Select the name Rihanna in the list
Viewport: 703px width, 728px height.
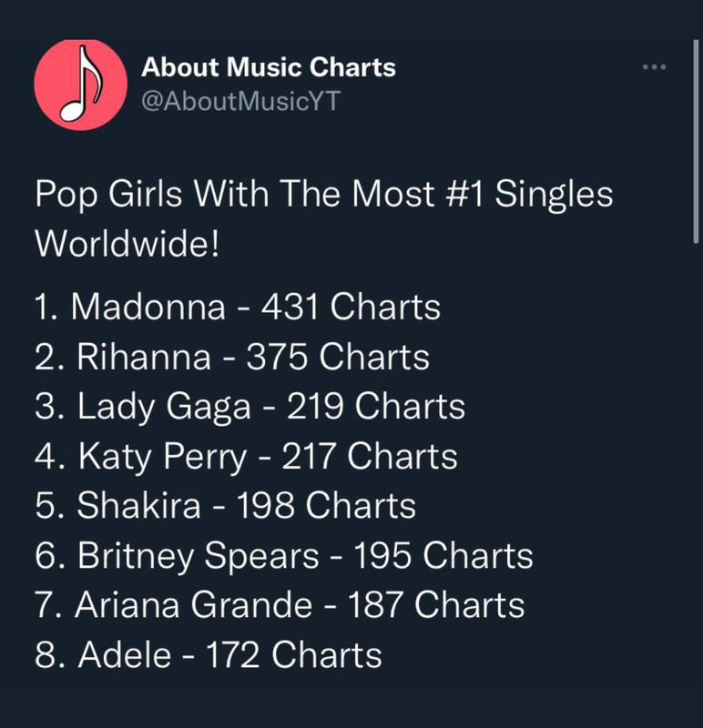(143, 358)
